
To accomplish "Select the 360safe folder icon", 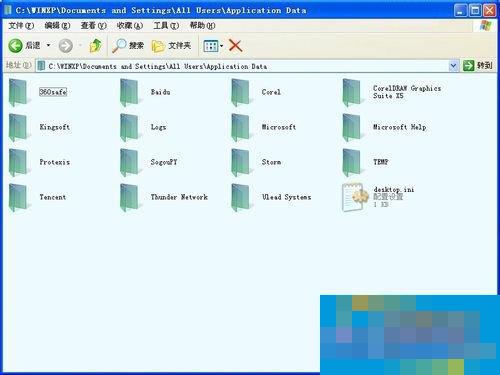I will pos(18,92).
